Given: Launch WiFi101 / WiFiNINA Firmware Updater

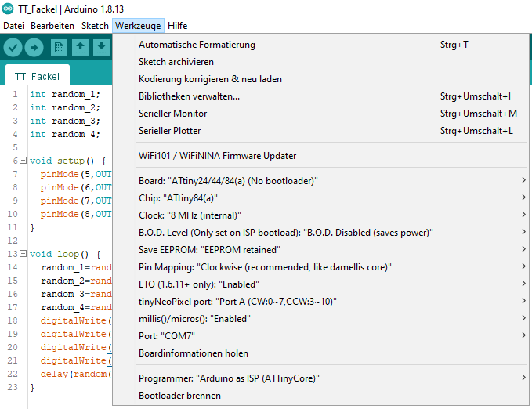Looking at the screenshot, I should coord(320,156).
